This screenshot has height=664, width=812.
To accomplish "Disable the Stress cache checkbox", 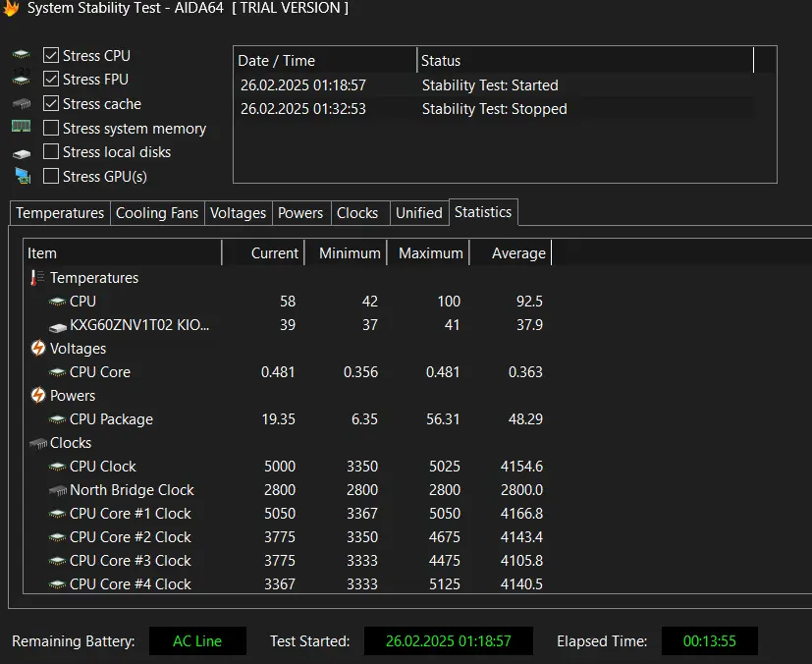I will pos(51,103).
